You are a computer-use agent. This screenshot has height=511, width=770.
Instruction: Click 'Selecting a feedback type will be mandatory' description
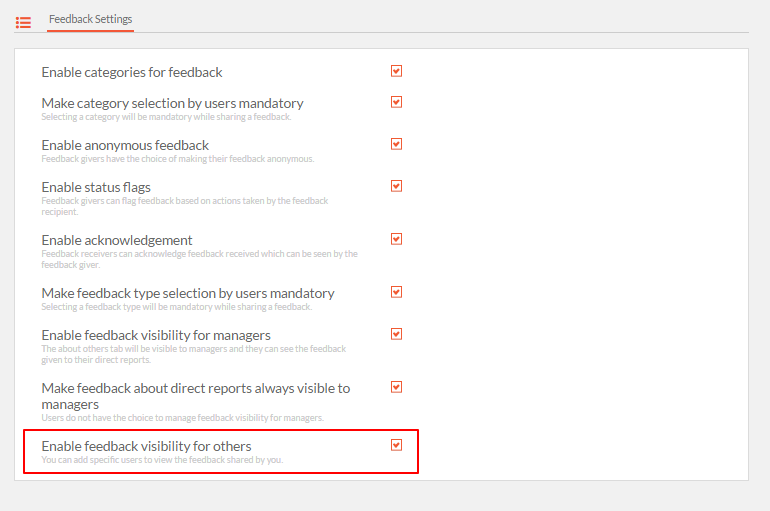[x=176, y=307]
